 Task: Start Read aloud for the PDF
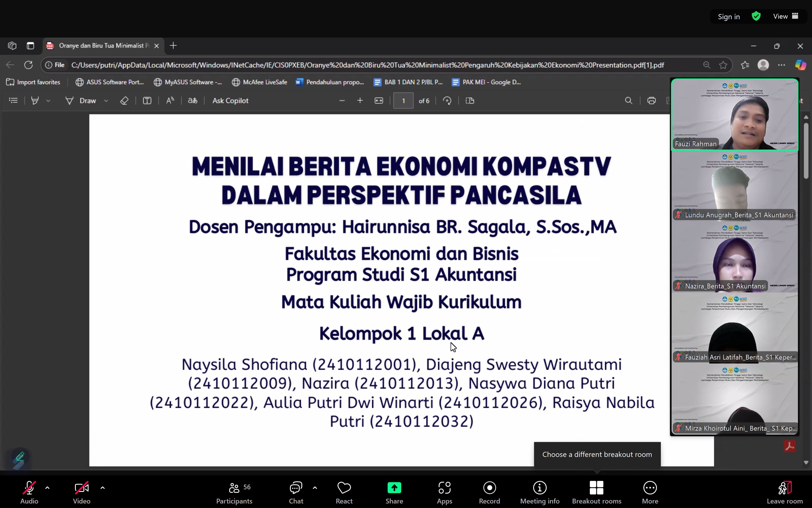[x=170, y=100]
